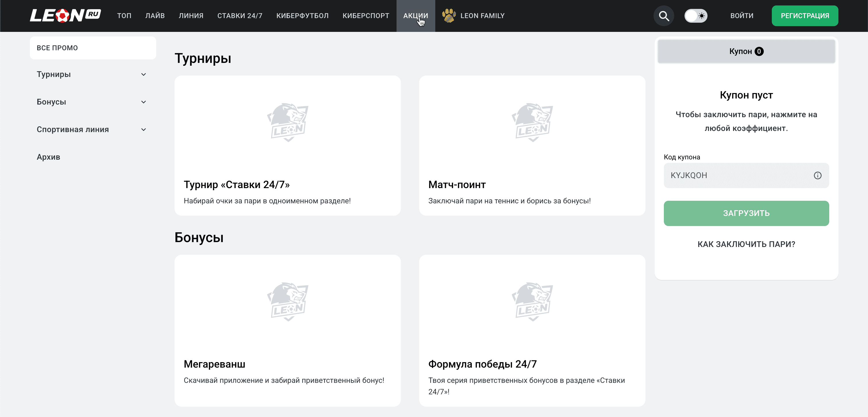Click the LEON RU logo

65,16
